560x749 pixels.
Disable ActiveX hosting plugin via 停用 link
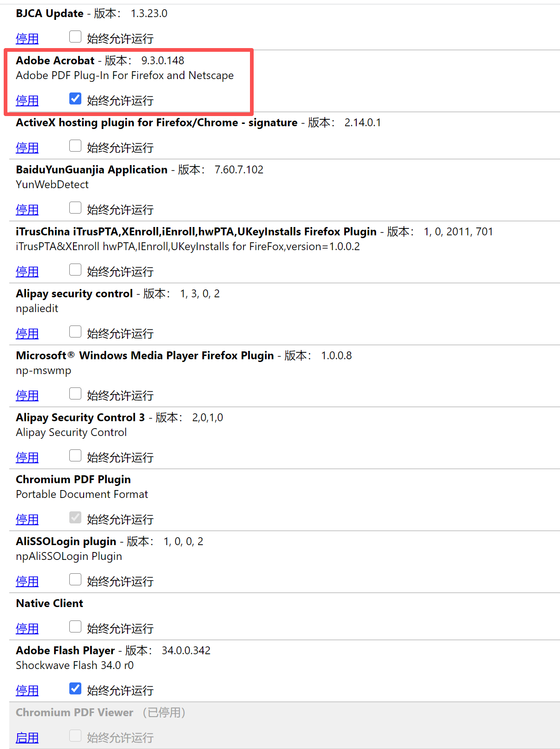tap(27, 148)
